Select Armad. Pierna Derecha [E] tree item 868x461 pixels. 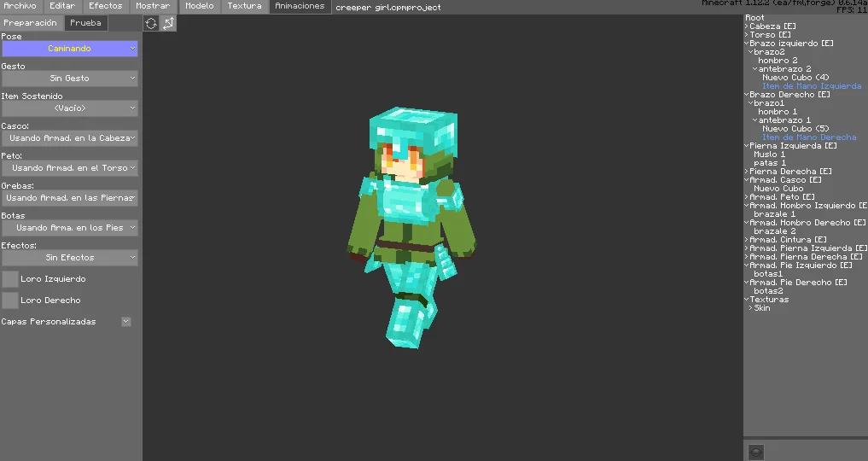pyautogui.click(x=806, y=257)
